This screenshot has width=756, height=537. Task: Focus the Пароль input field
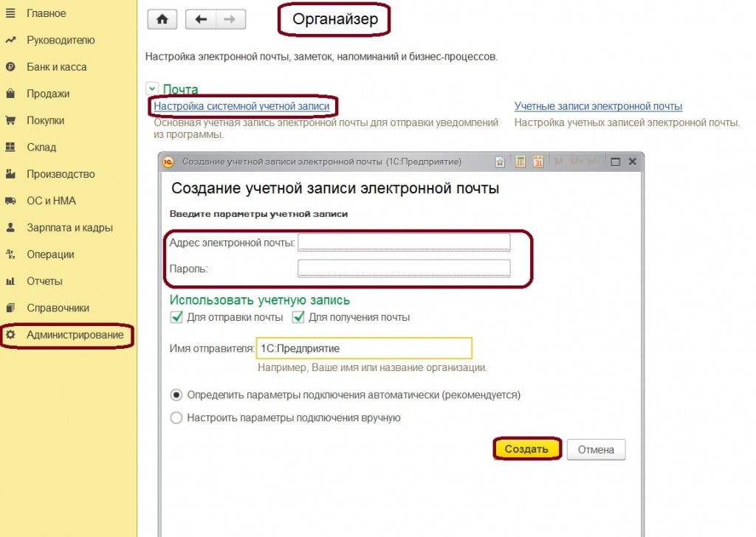point(404,268)
